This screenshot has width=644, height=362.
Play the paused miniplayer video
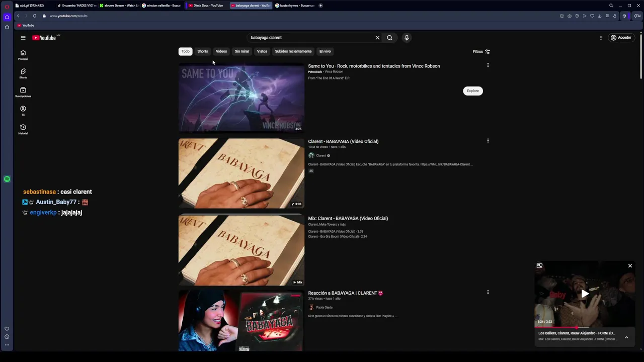pos(585,294)
